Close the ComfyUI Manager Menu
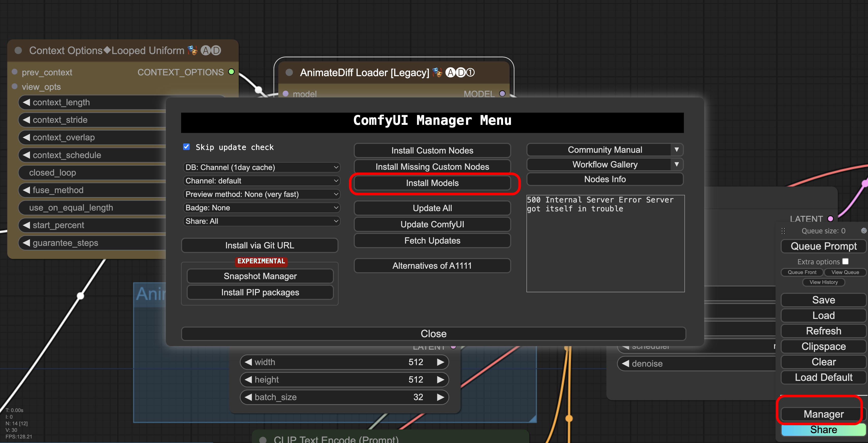 pos(433,334)
